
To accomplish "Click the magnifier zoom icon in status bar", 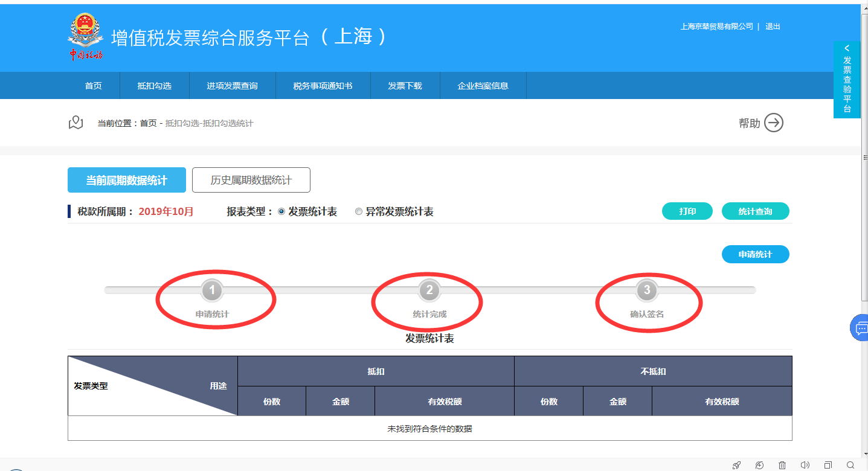I will [850, 465].
